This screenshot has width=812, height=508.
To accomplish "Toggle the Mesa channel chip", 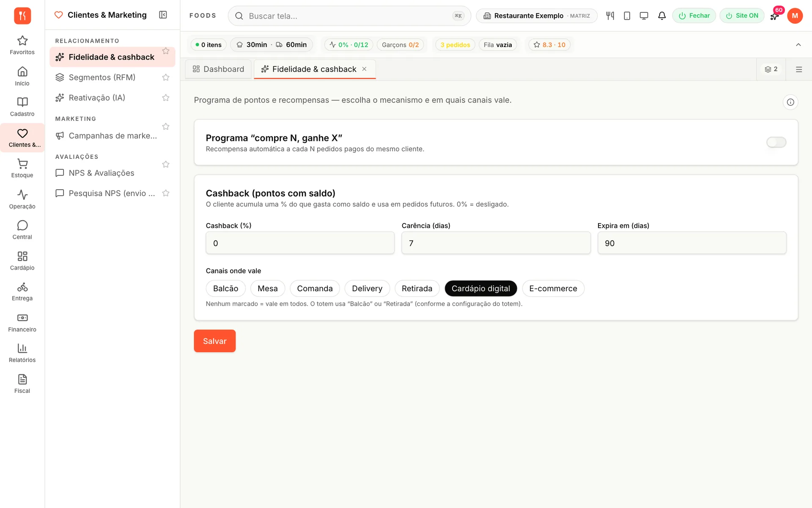I will (x=268, y=288).
